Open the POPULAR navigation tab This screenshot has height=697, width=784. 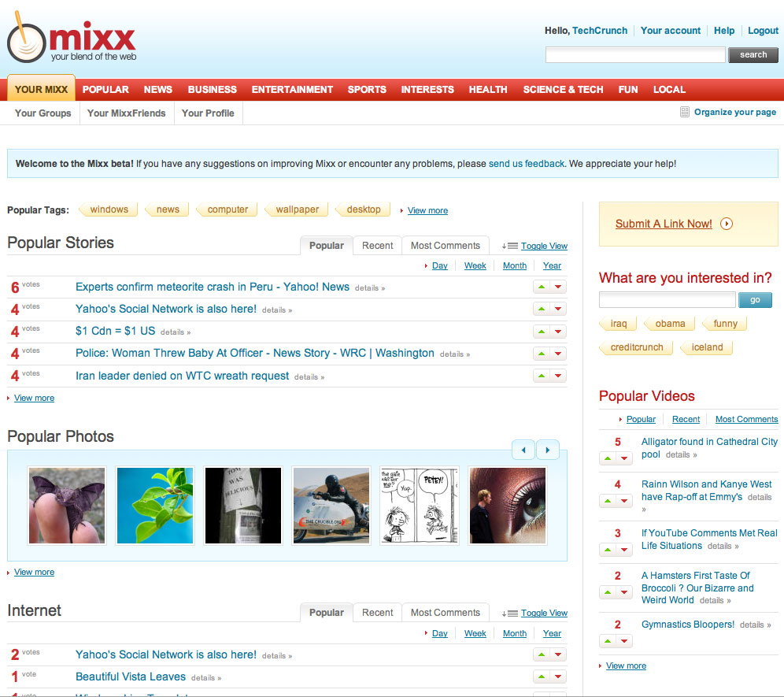pos(105,90)
